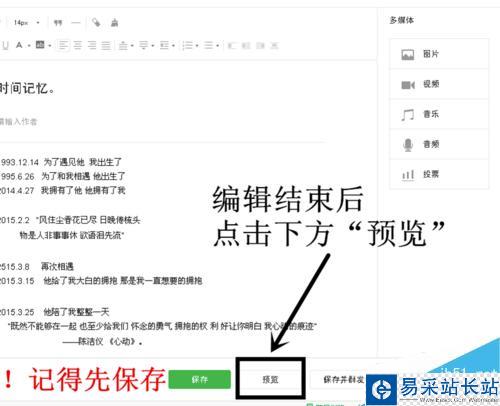The height and width of the screenshot is (406, 500).
Task: Toggle underline formatting
Action: (x=5, y=45)
